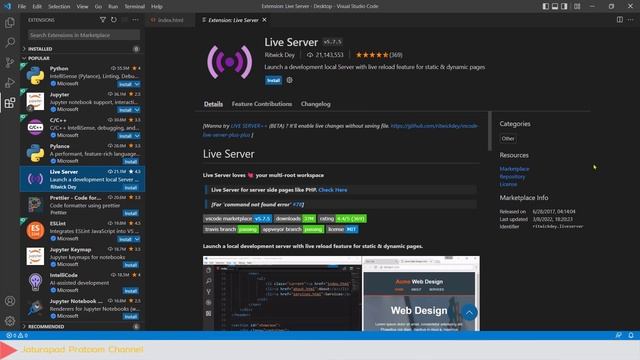
Task: Open the View menu
Action: 82,6
